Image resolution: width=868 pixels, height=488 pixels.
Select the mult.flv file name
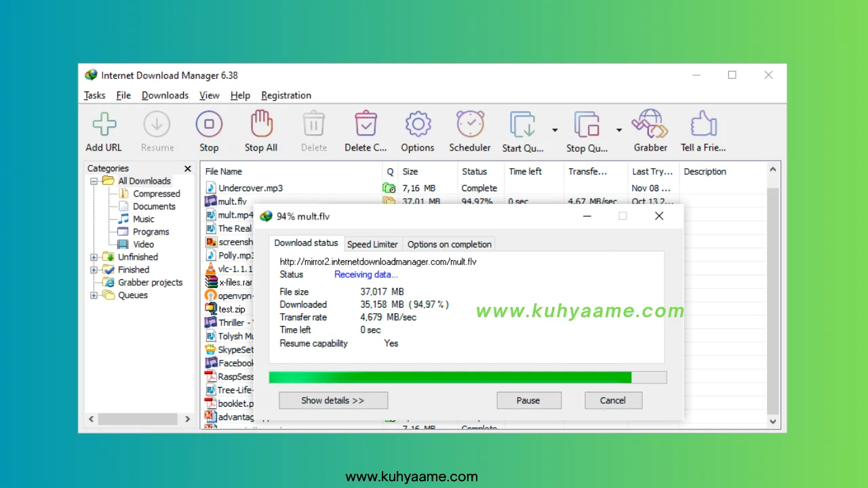click(233, 201)
